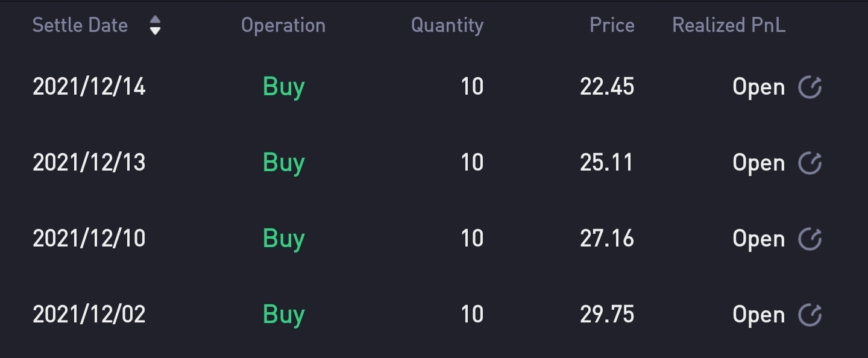Open details icon for 2021/12/14 trade
Screen dimensions: 868x358
(x=810, y=87)
